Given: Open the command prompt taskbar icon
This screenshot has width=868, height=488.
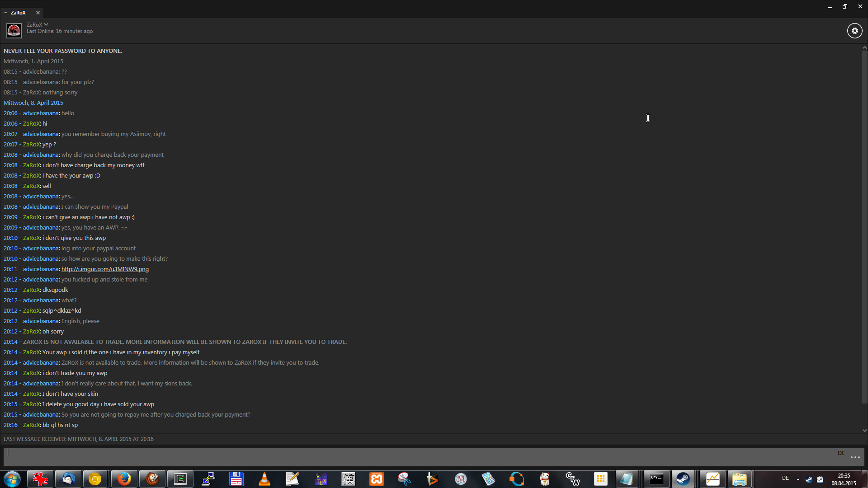Looking at the screenshot, I should click(656, 479).
